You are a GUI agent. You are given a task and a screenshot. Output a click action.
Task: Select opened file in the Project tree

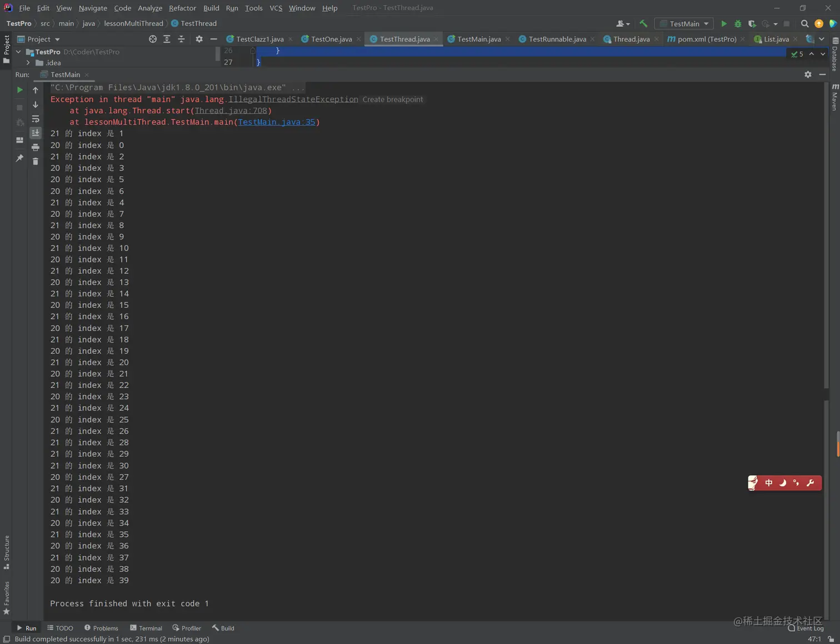point(153,39)
